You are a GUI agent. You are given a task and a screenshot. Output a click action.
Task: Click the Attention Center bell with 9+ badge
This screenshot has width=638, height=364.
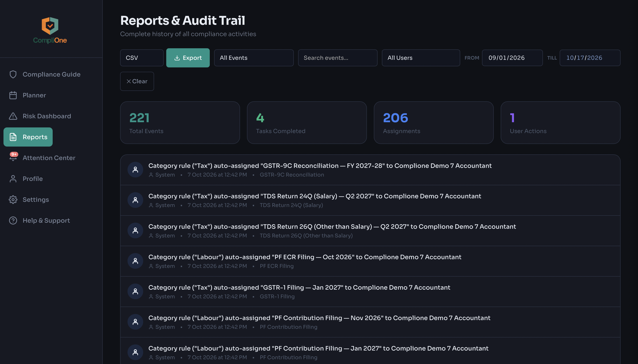(13, 157)
